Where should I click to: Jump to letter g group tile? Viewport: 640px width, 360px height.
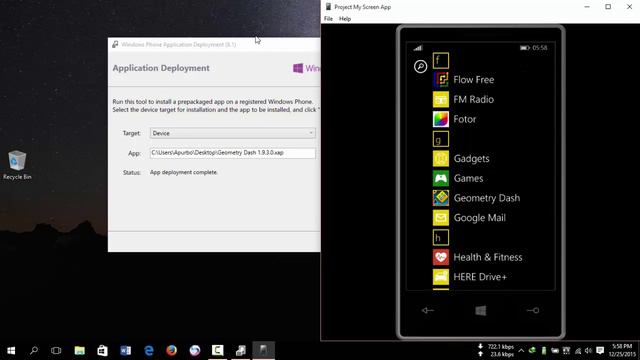pos(441,139)
